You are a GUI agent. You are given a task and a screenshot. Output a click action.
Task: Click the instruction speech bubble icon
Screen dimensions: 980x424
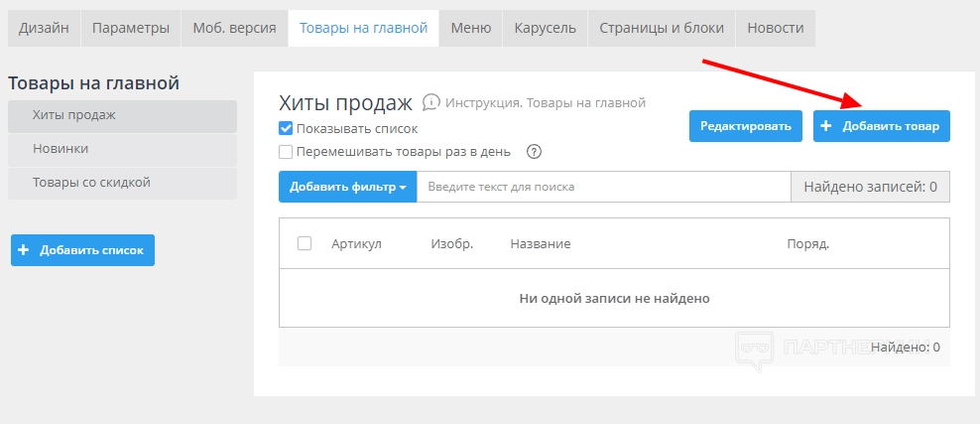pyautogui.click(x=430, y=102)
